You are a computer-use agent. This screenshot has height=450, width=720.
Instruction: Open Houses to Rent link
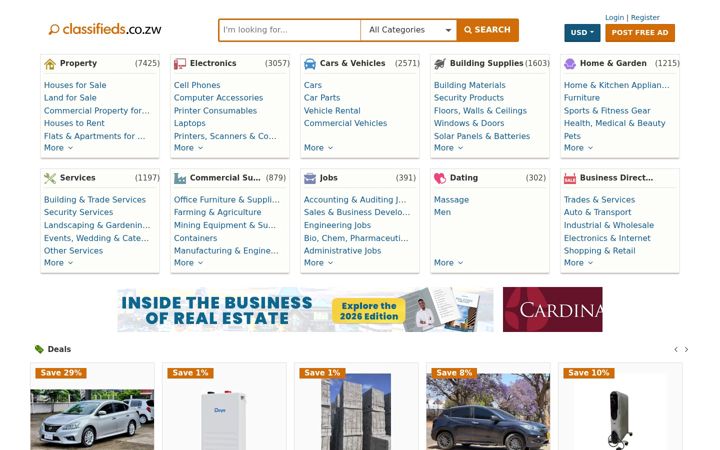pos(74,123)
